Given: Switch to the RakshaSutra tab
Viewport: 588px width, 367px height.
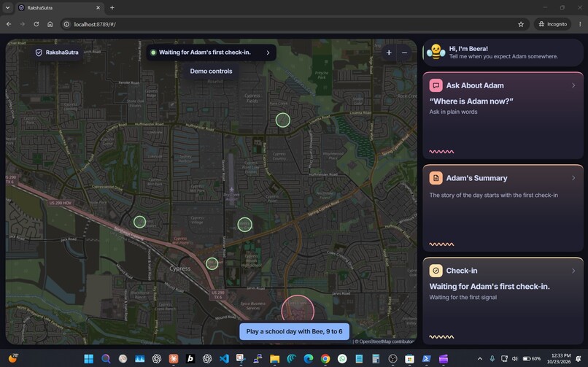Looking at the screenshot, I should 60,7.
